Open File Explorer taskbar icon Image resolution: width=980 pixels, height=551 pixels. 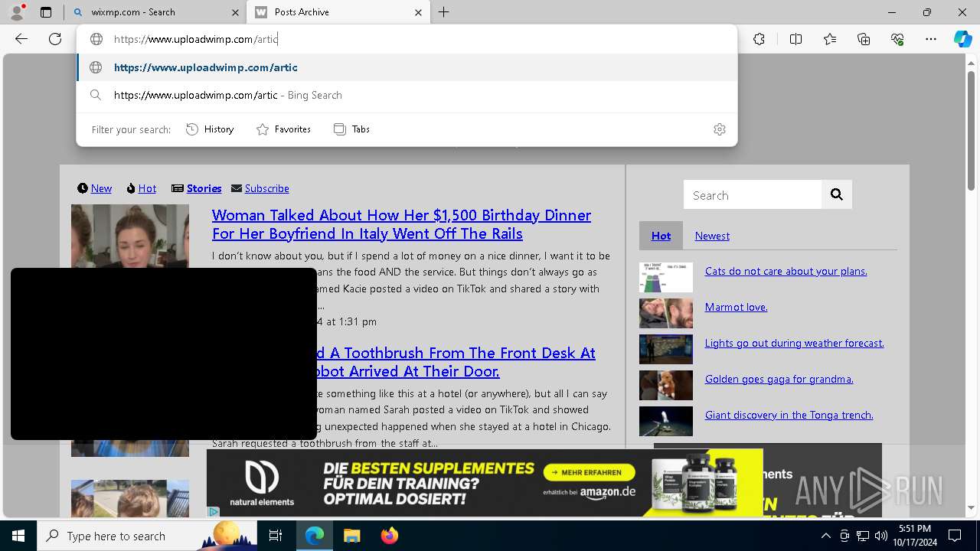(x=351, y=536)
